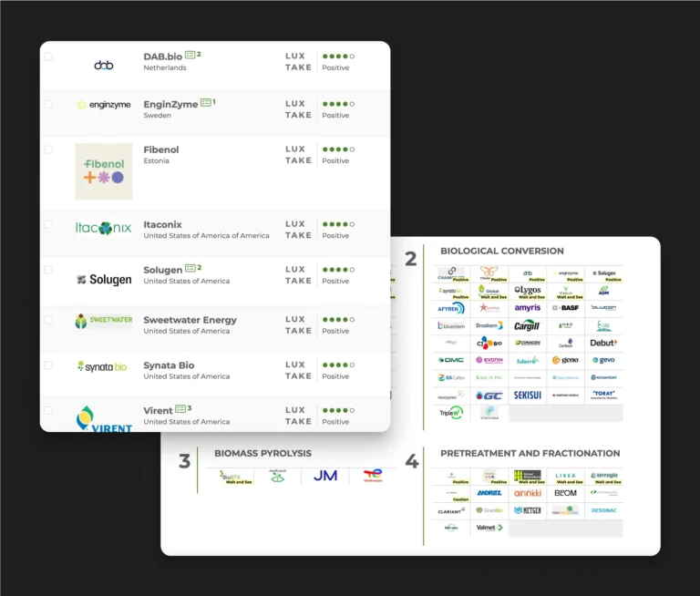Click the Itaconix company name
Screen dimensions: 700x596
[162, 224]
